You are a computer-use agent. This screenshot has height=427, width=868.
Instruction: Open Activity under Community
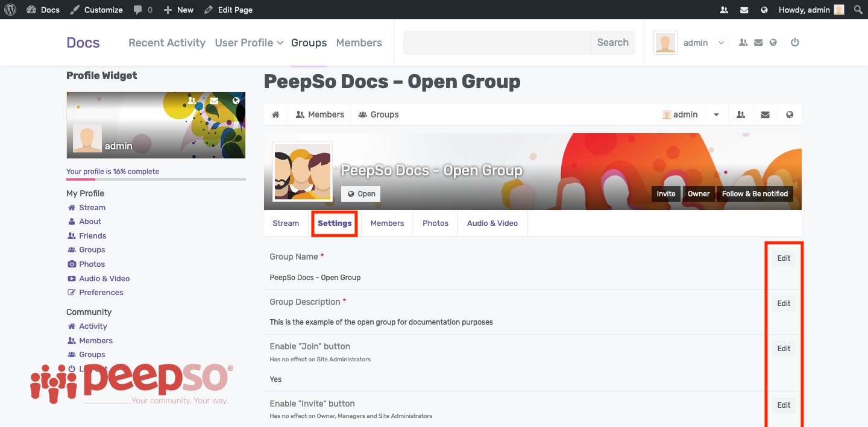[87, 326]
